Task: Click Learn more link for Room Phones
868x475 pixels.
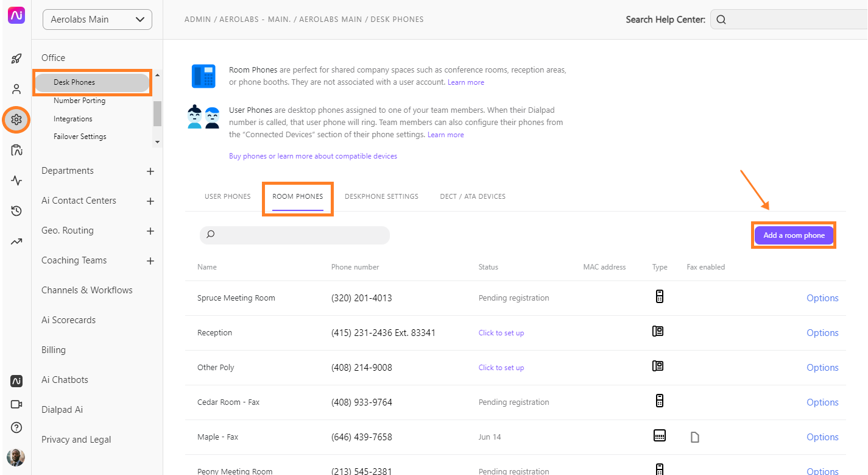Action: [x=466, y=82]
